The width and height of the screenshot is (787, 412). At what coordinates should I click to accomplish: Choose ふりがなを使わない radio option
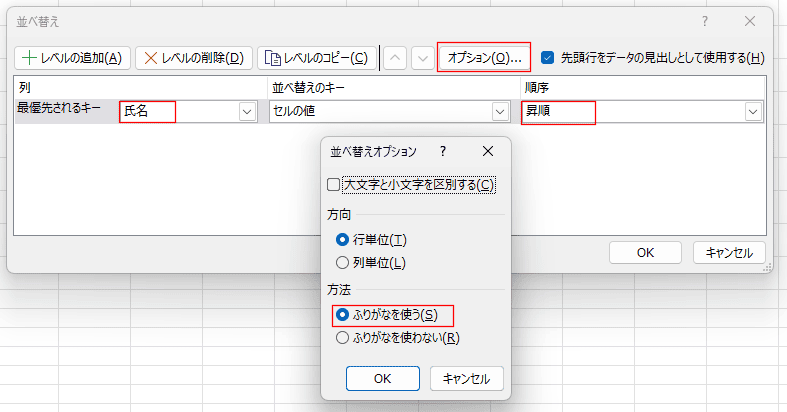coord(343,338)
